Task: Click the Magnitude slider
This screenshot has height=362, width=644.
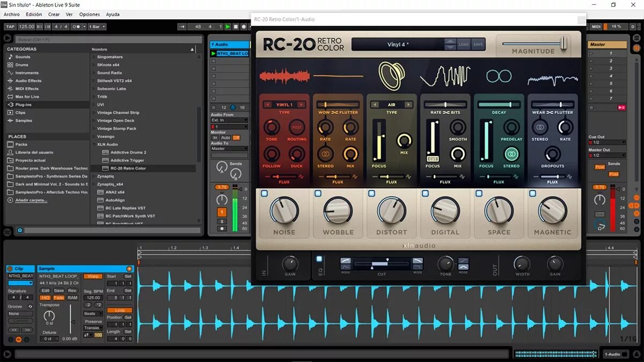Action: pos(535,43)
